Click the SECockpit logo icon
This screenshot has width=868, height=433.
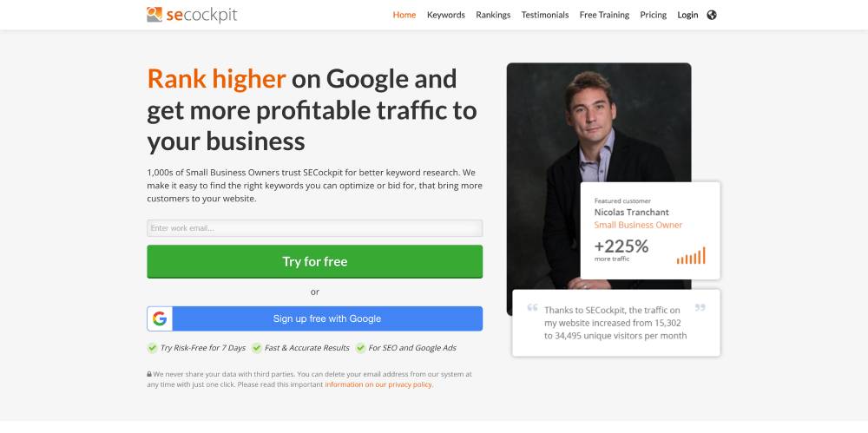click(155, 14)
